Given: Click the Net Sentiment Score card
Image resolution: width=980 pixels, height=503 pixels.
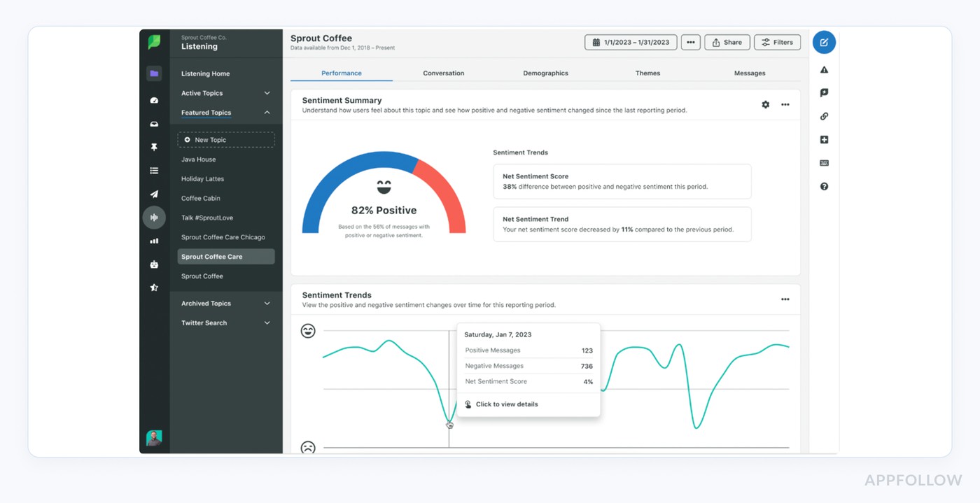Looking at the screenshot, I should (622, 182).
